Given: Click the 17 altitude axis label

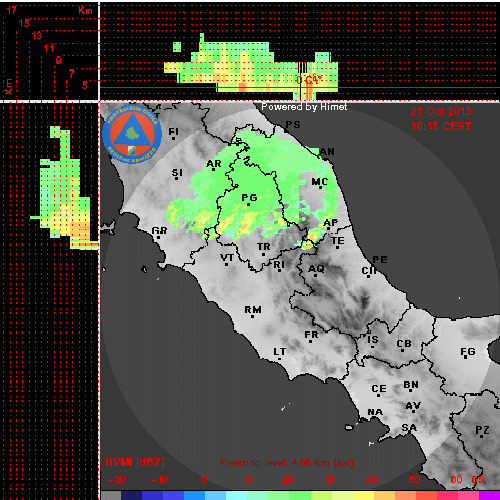Looking at the screenshot, I should click(12, 10).
